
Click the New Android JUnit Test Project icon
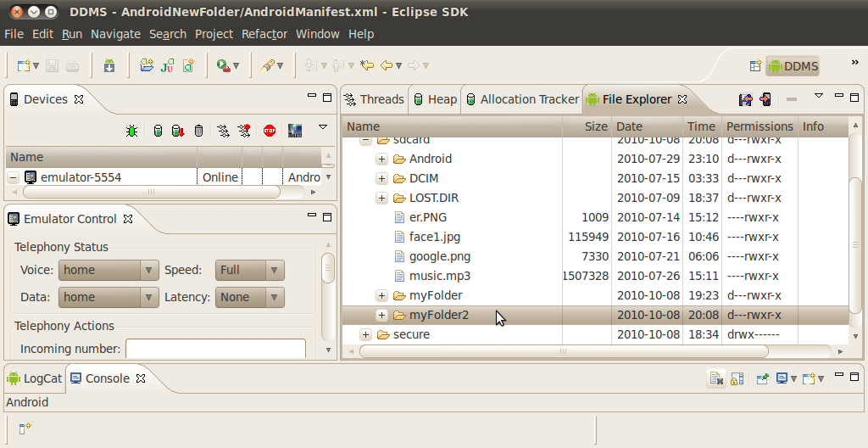click(167, 66)
